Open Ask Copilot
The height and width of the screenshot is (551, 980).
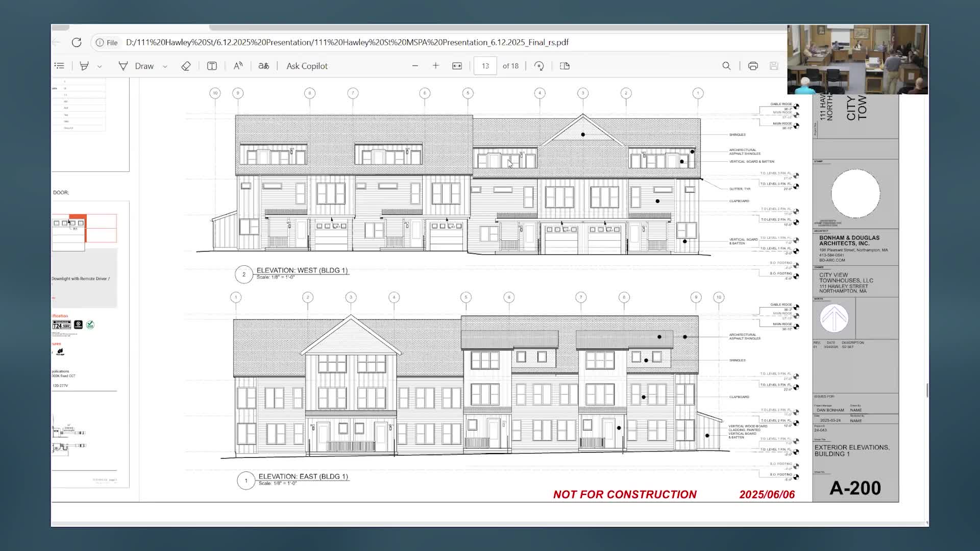coord(307,66)
